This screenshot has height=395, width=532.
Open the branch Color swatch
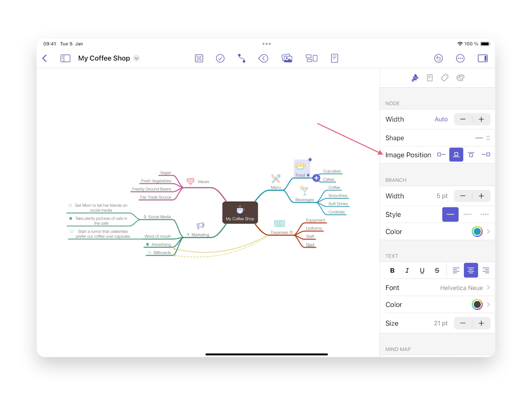(x=477, y=231)
